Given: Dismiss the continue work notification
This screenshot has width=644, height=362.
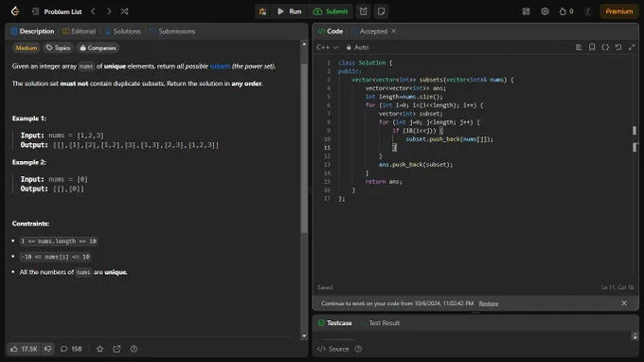Looking at the screenshot, I should click(x=624, y=303).
